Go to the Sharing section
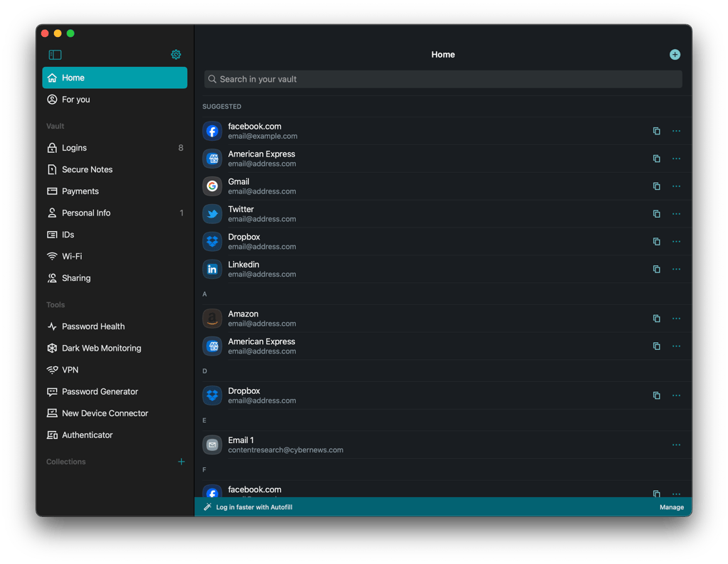728x564 pixels. point(114,278)
